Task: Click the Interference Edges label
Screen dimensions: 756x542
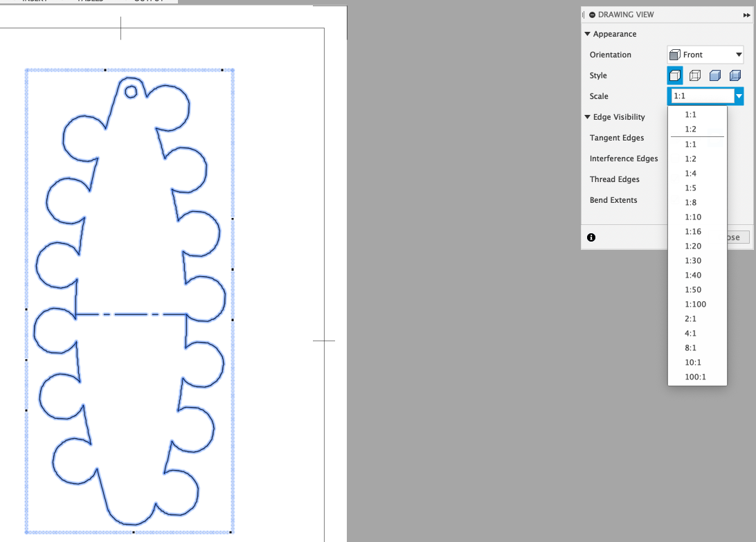Action: coord(623,158)
